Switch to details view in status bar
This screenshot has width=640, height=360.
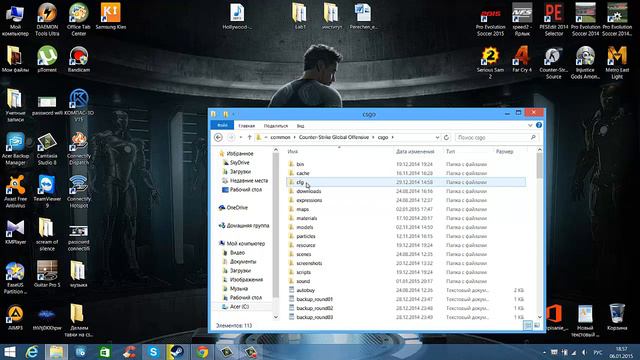point(528,325)
